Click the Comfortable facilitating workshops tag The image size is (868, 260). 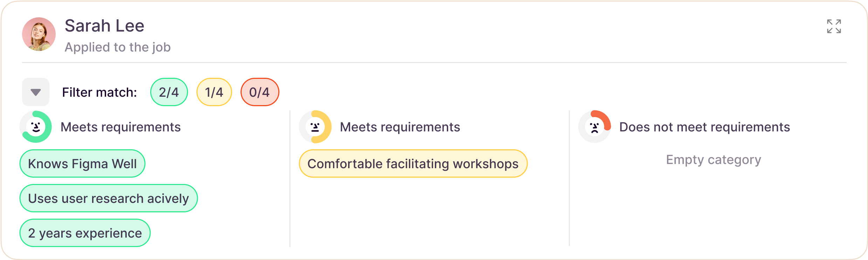coord(413,164)
